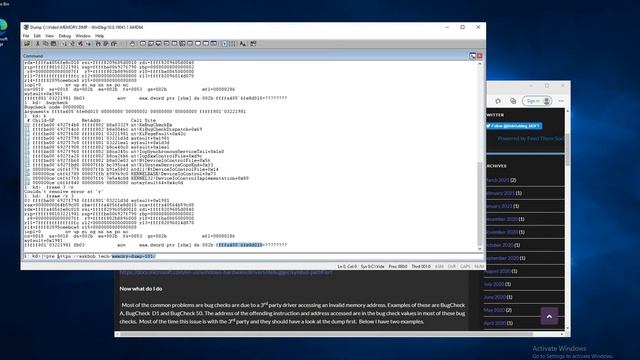Image resolution: width=640 pixels, height=360 pixels.
Task: Click the OVR status bar indicator
Action: click(452, 267)
